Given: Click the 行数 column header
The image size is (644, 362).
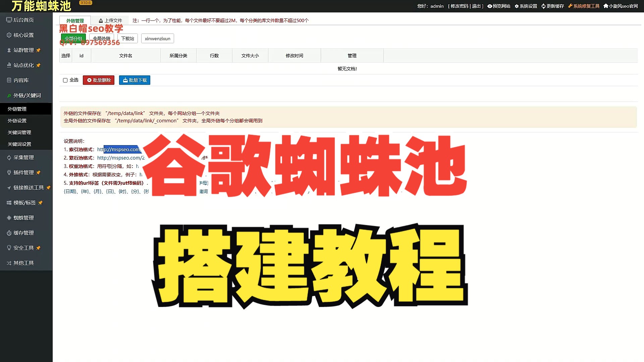Looking at the screenshot, I should point(214,56).
